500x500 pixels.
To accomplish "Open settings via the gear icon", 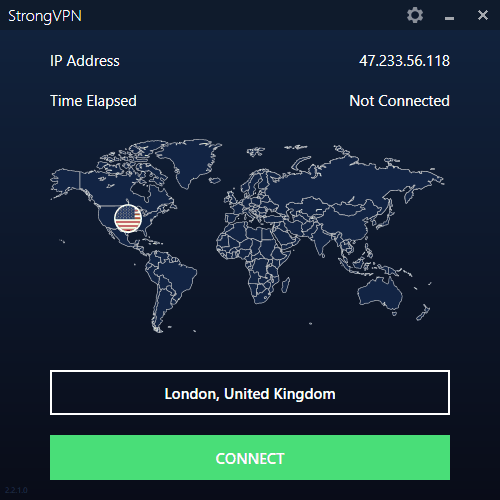I will pos(415,15).
